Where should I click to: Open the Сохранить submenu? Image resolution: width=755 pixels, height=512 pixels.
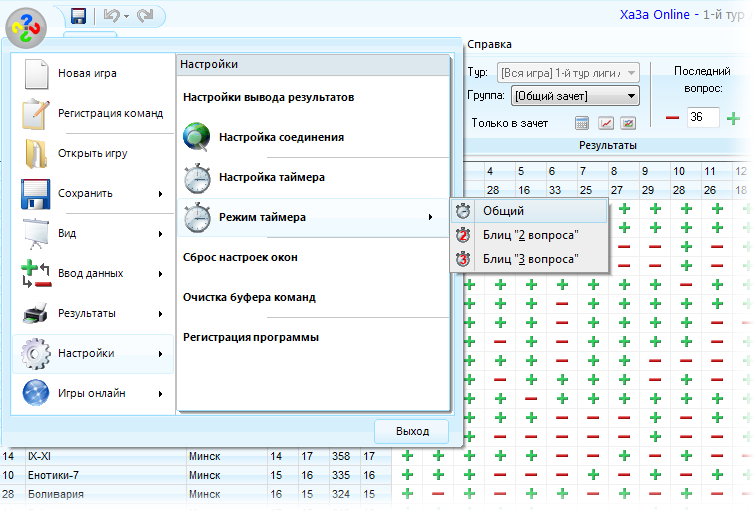[93, 193]
